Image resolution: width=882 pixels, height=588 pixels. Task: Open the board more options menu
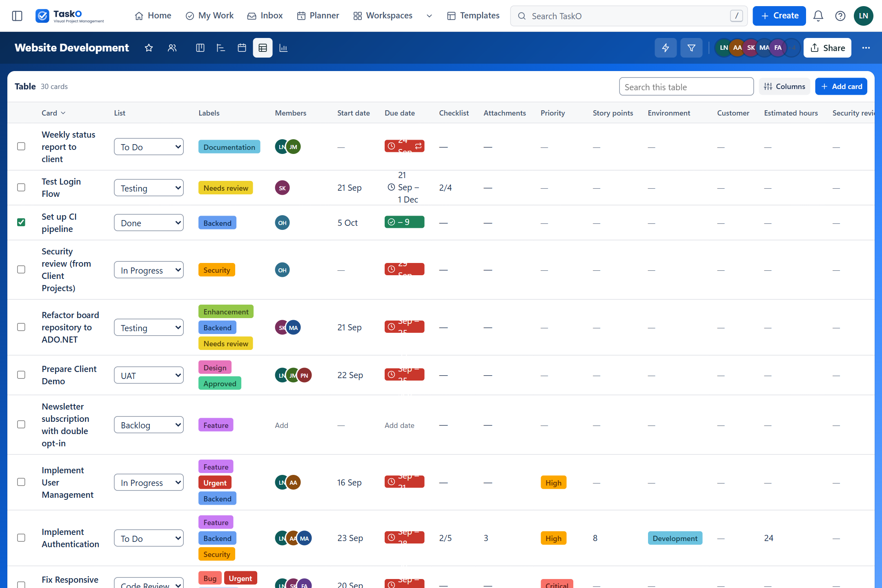[x=866, y=48]
